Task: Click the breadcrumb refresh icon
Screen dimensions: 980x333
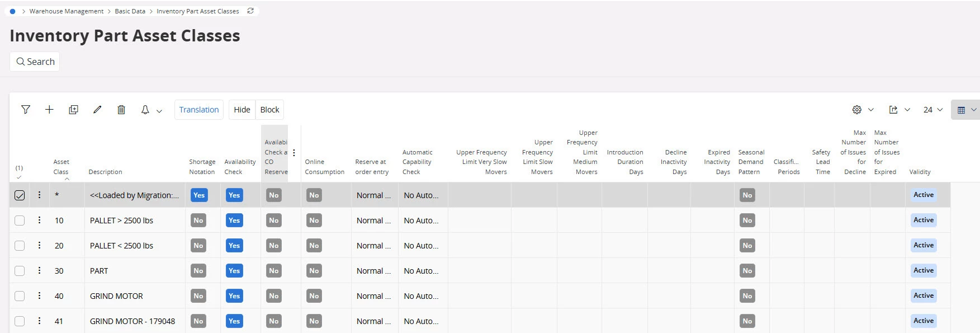Action: (x=250, y=11)
